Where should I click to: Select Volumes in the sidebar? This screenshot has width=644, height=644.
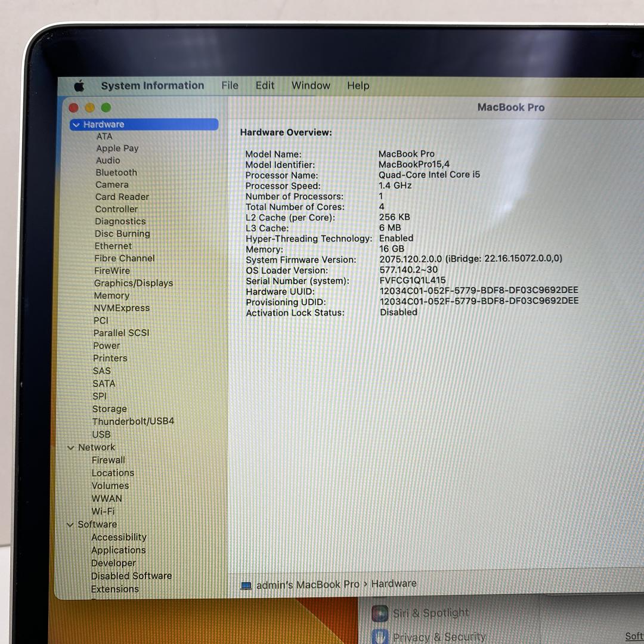click(110, 486)
